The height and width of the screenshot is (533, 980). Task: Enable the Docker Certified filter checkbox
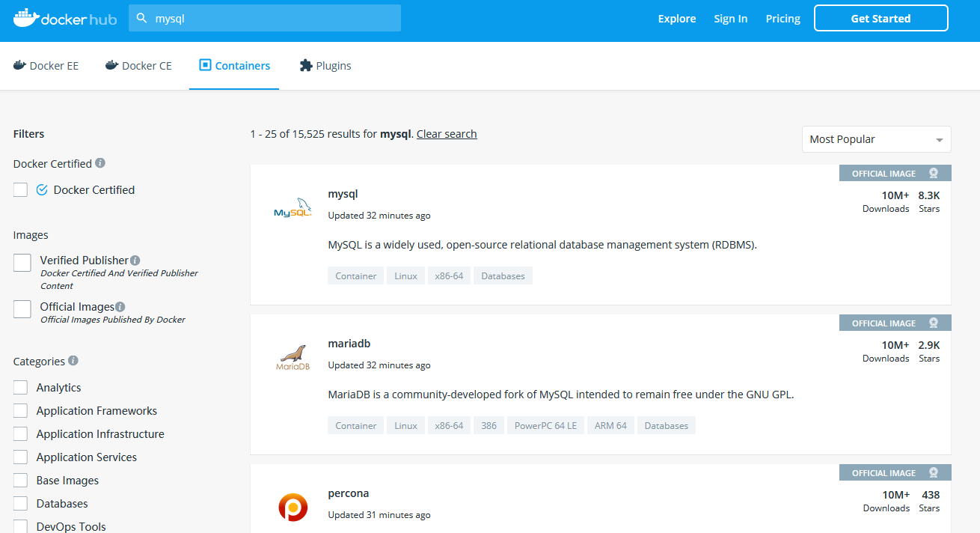[20, 190]
